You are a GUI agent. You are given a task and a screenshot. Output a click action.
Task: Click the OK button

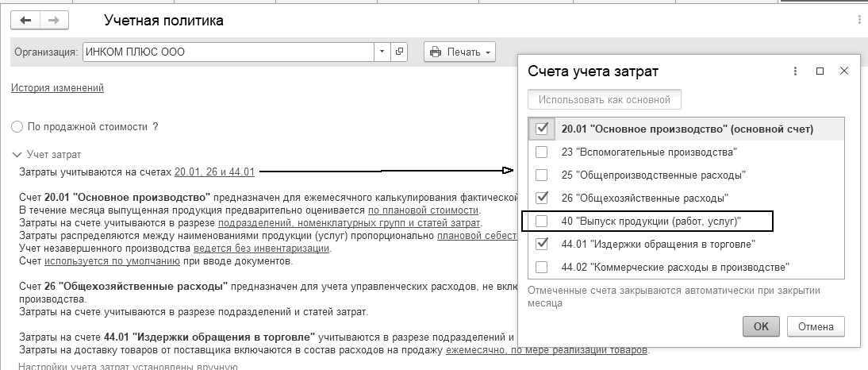pos(761,326)
